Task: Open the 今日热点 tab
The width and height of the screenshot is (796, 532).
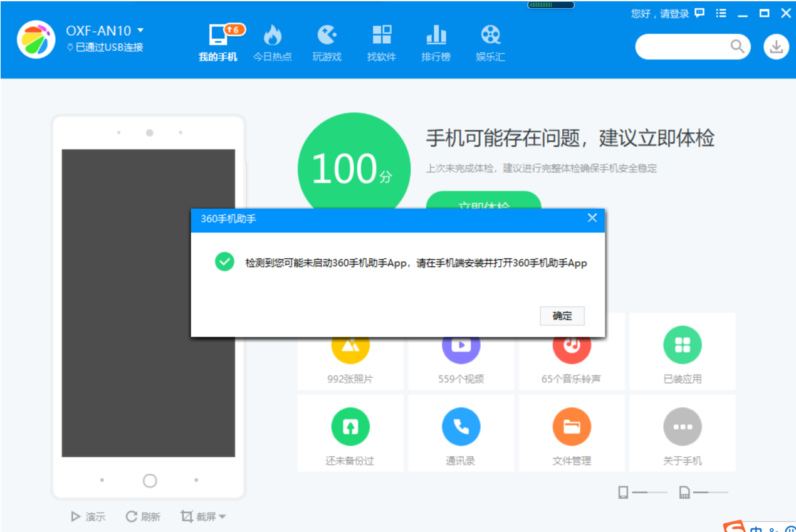Action: click(x=273, y=43)
